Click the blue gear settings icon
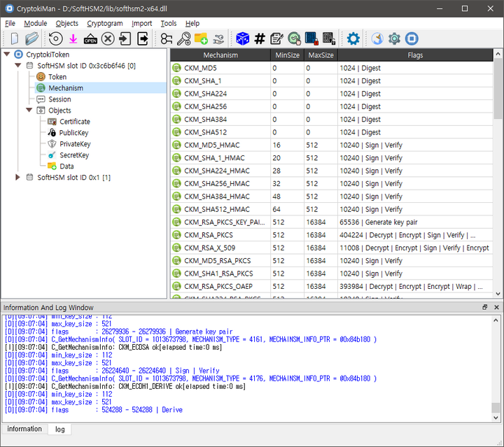504x447 pixels. [353, 39]
